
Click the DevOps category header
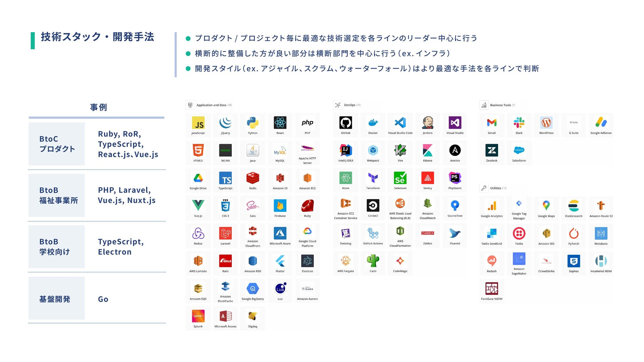pyautogui.click(x=349, y=105)
